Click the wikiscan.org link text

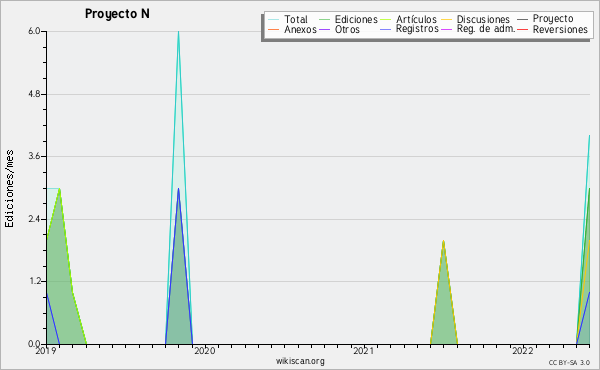[300, 361]
